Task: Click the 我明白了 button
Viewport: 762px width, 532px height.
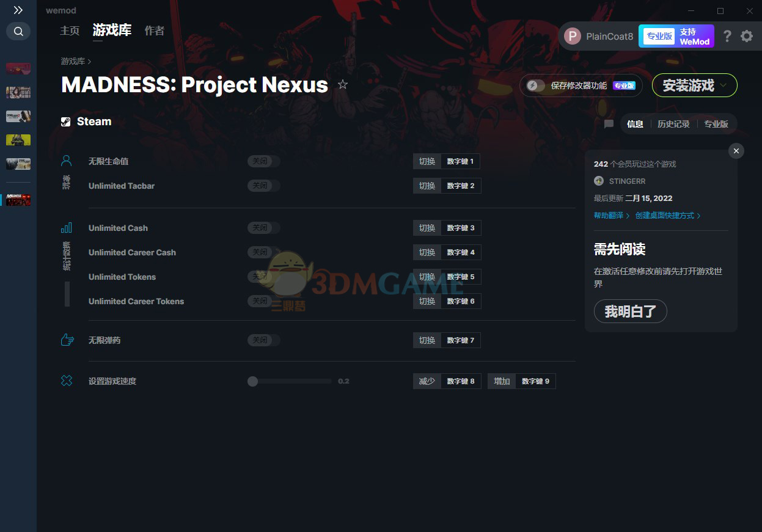Action: pyautogui.click(x=630, y=312)
